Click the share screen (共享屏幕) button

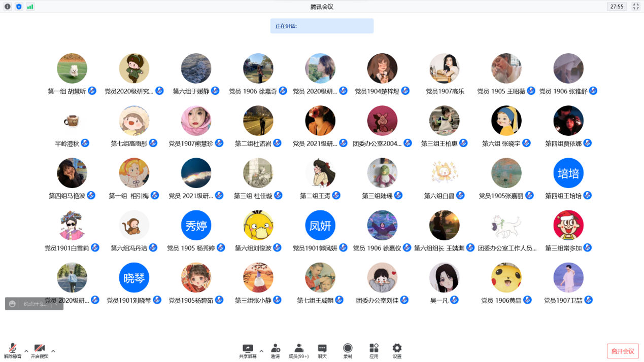pos(248,350)
